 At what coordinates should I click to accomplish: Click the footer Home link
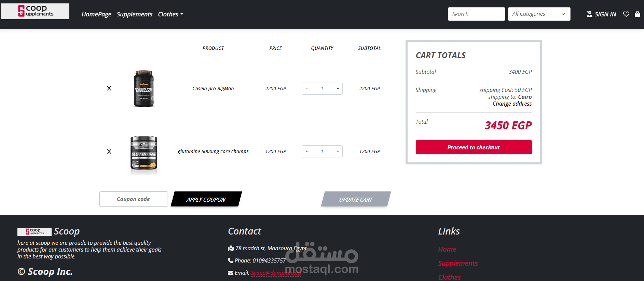pos(447,249)
